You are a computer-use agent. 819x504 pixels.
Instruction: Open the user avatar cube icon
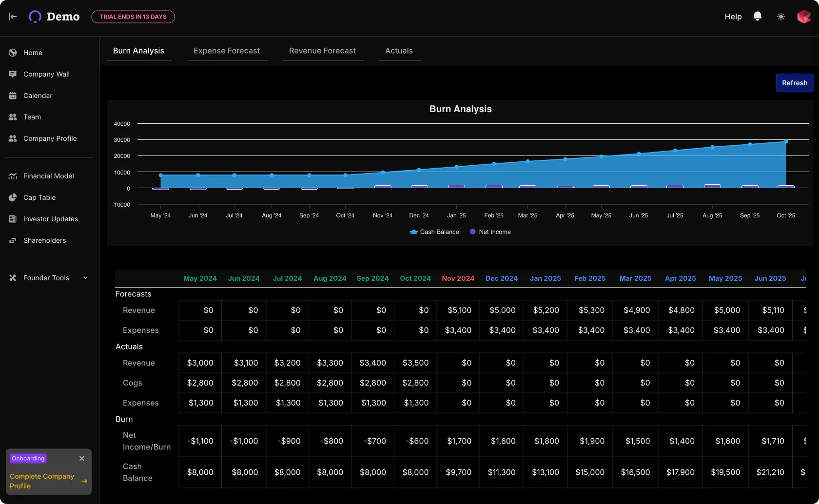click(x=804, y=17)
